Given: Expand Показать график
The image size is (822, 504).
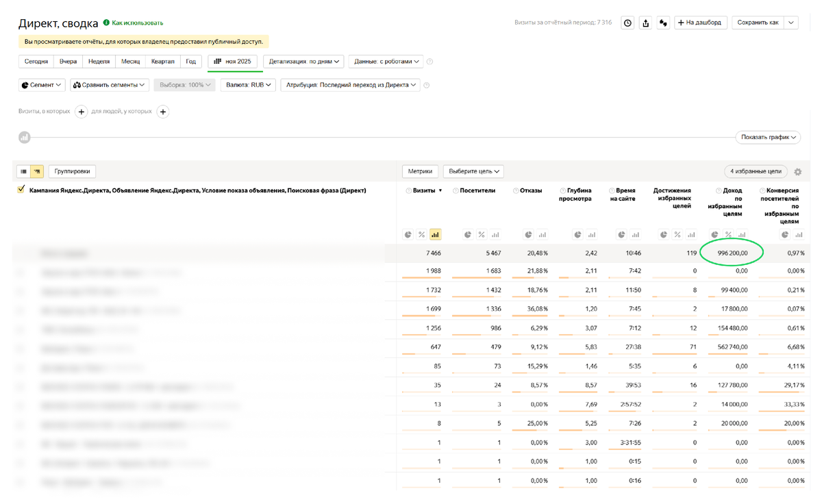Looking at the screenshot, I should [769, 138].
